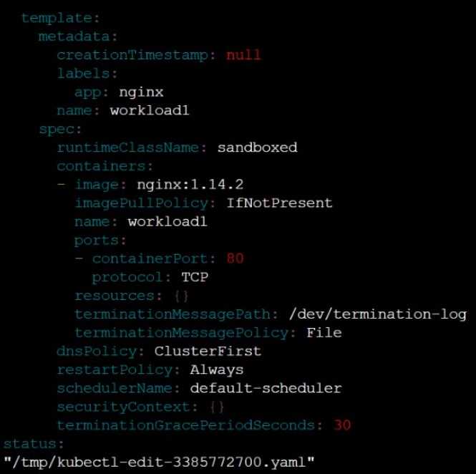Click securityContext empty braces
Screen dimensions: 476x474
[x=217, y=407]
